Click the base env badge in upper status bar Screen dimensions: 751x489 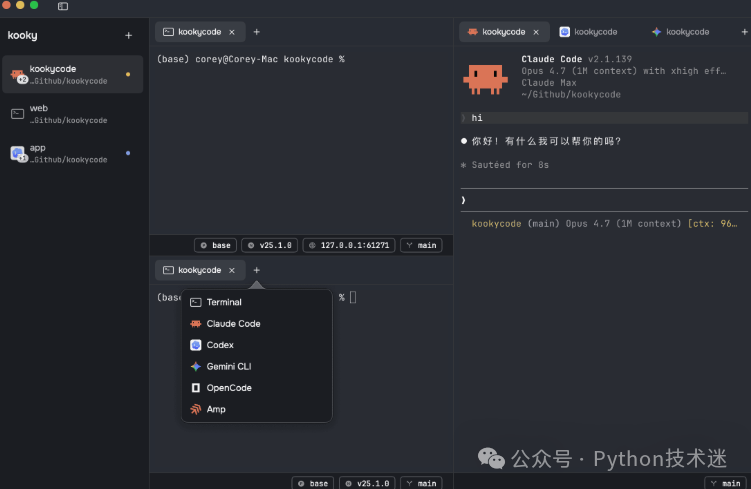pos(215,245)
